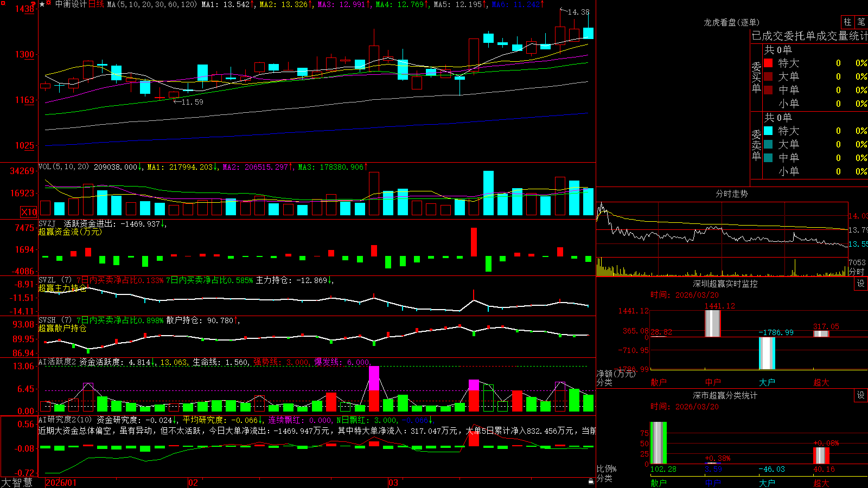Click the 大智慧 logo label
868x488 pixels.
(x=17, y=483)
